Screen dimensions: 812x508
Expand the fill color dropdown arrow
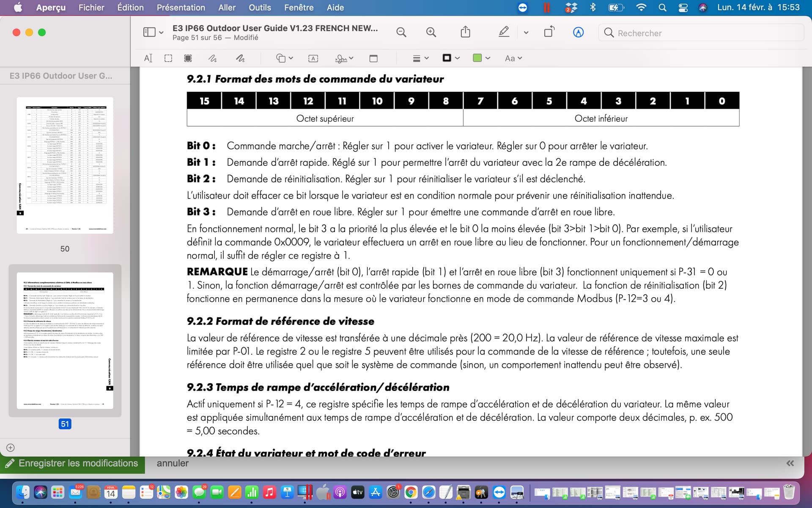488,58
